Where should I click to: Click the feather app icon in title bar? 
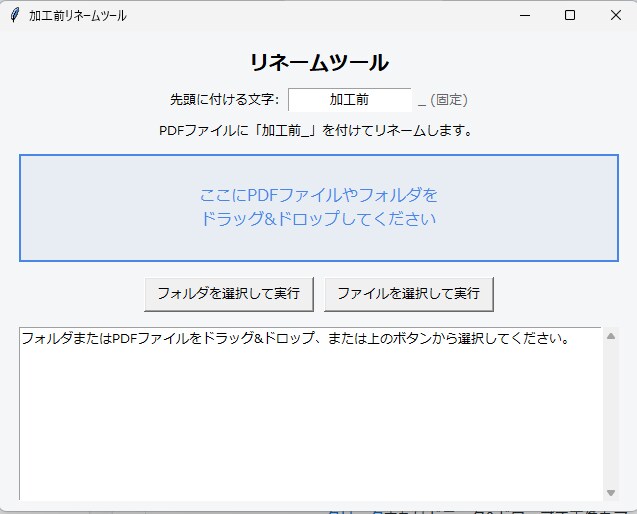[x=15, y=15]
